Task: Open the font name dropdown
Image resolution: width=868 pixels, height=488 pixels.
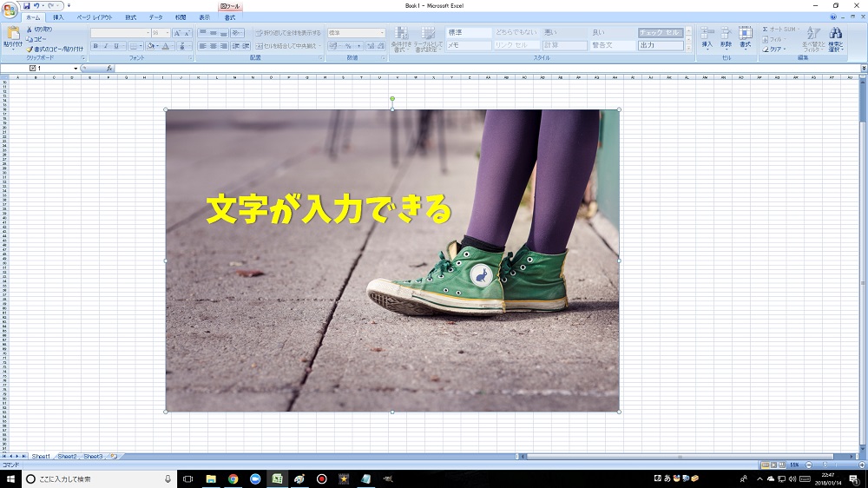Action: tap(148, 33)
